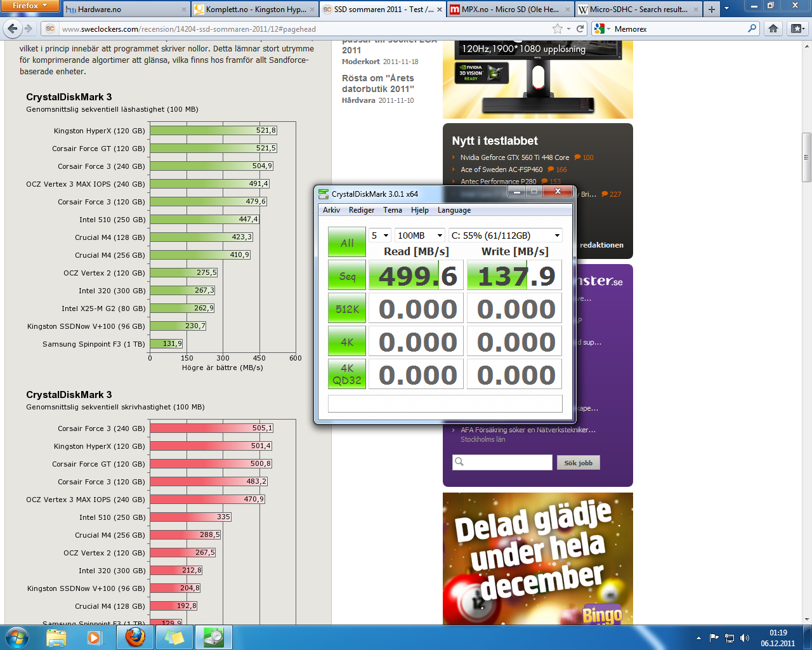Open the C: drive selection dropdown
This screenshot has height=650, width=812.
click(506, 235)
